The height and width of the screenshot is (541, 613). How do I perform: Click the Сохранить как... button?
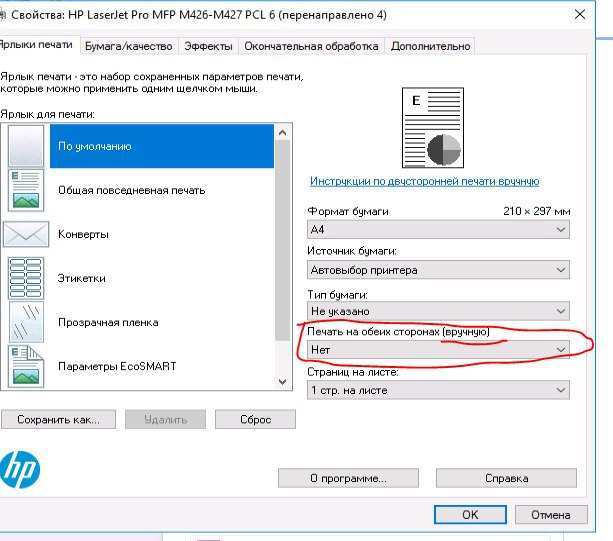coord(58,419)
